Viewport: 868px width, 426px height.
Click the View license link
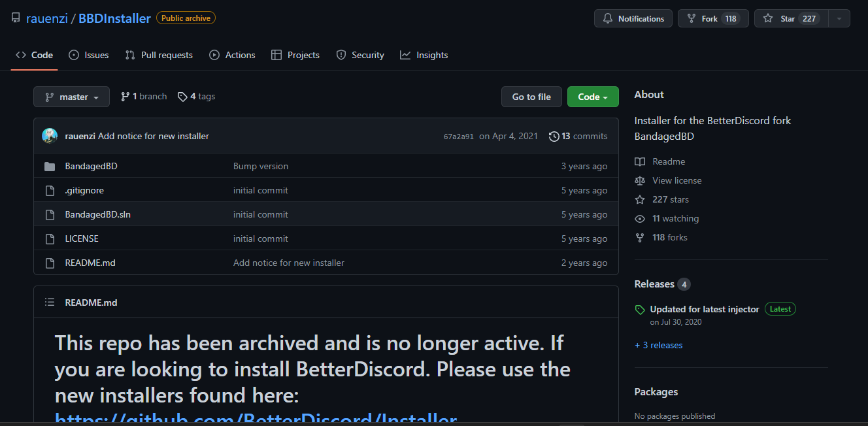click(x=668, y=180)
